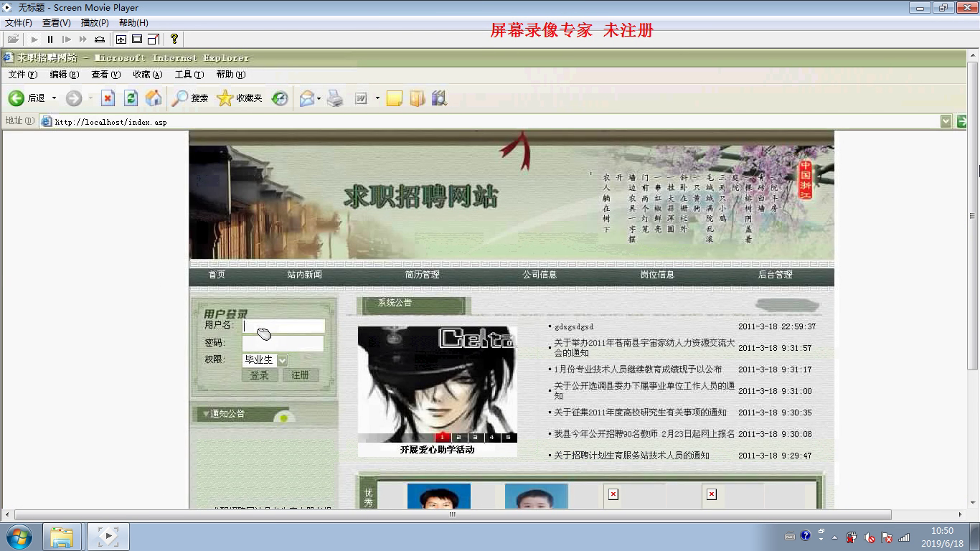Click the step-forward frame icon
This screenshot has height=551, width=980.
[67, 39]
